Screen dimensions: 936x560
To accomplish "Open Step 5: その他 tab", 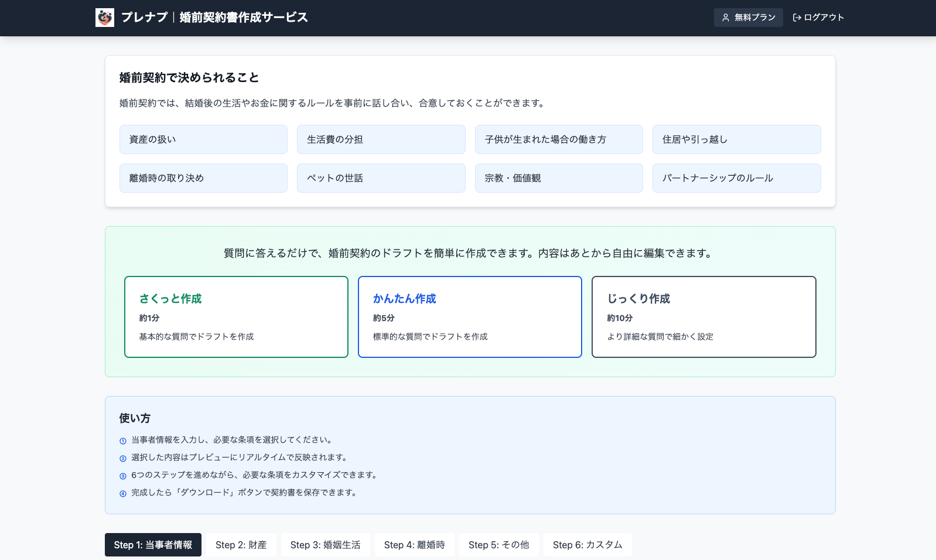I will coord(498,545).
